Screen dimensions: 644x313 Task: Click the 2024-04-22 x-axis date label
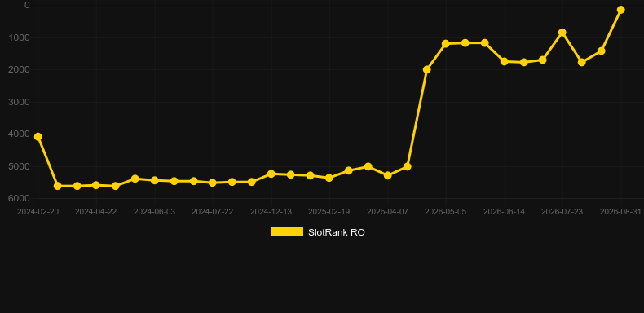(95, 212)
